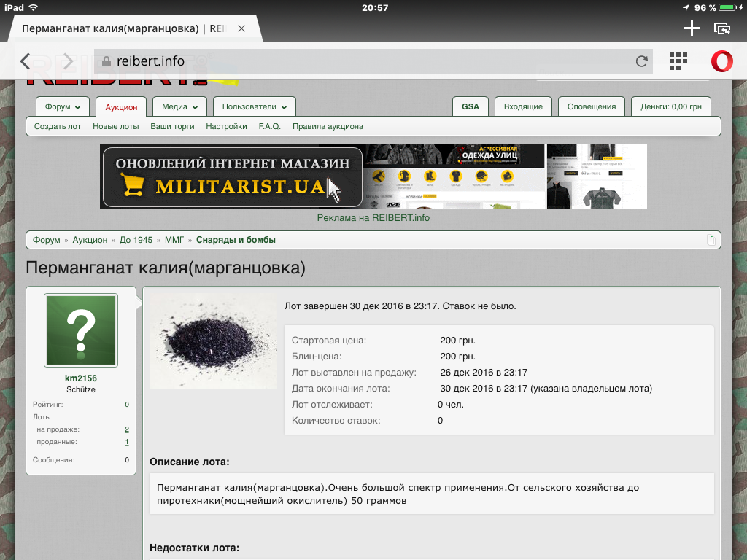Screen dimensions: 747x560
Task: Expand the Форум dropdown menu
Action: pyautogui.click(x=62, y=106)
